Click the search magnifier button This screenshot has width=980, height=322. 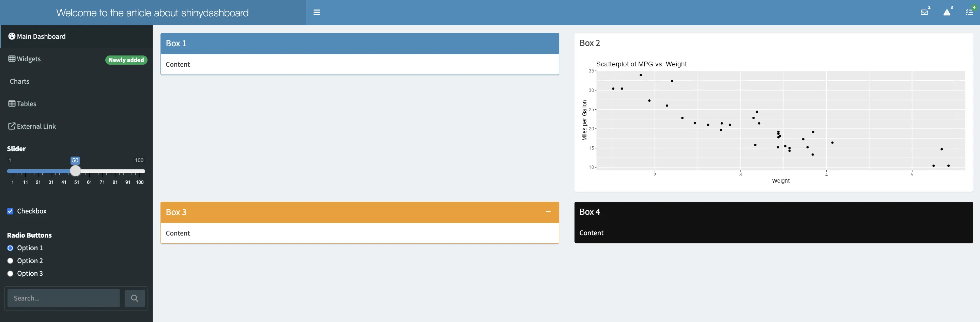pos(134,299)
